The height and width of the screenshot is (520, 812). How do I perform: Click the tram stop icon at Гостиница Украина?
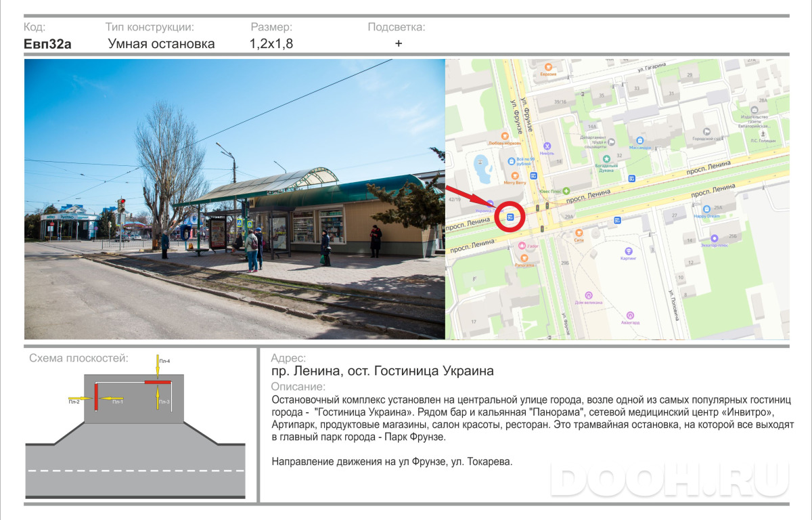[x=510, y=217]
